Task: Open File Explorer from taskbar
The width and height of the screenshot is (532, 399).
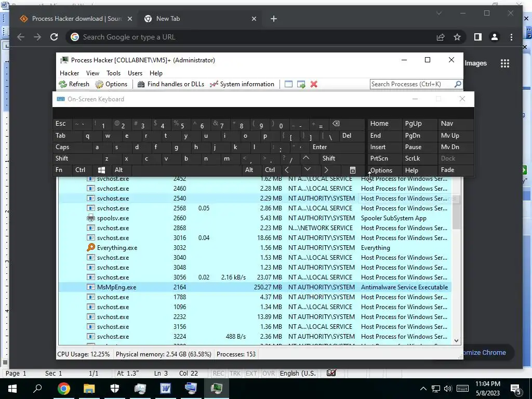Action: [x=89, y=389]
